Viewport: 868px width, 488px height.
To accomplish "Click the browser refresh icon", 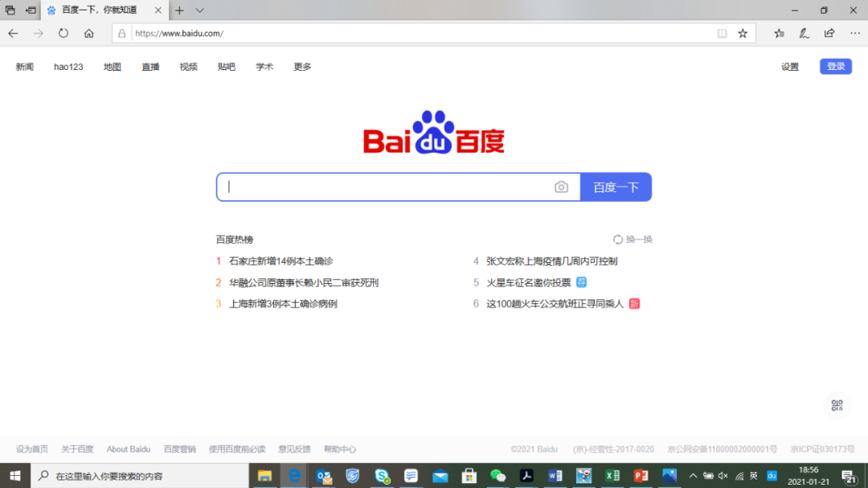I will tap(63, 33).
